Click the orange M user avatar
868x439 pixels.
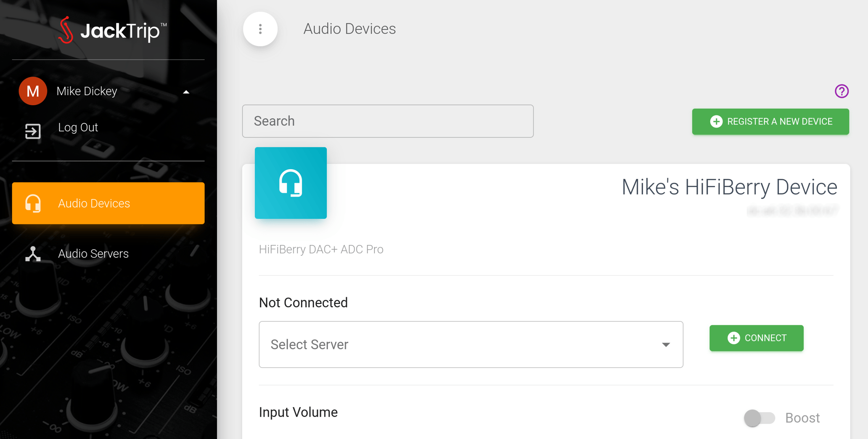tap(33, 91)
